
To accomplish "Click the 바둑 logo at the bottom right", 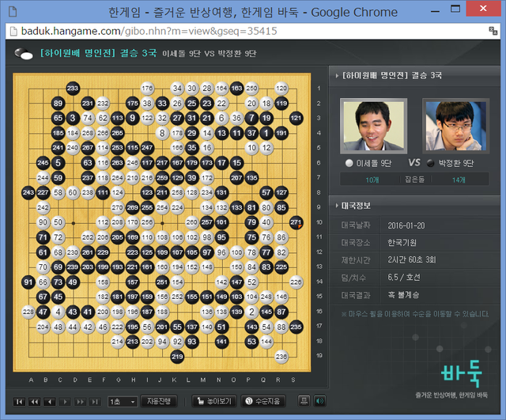I will point(462,373).
